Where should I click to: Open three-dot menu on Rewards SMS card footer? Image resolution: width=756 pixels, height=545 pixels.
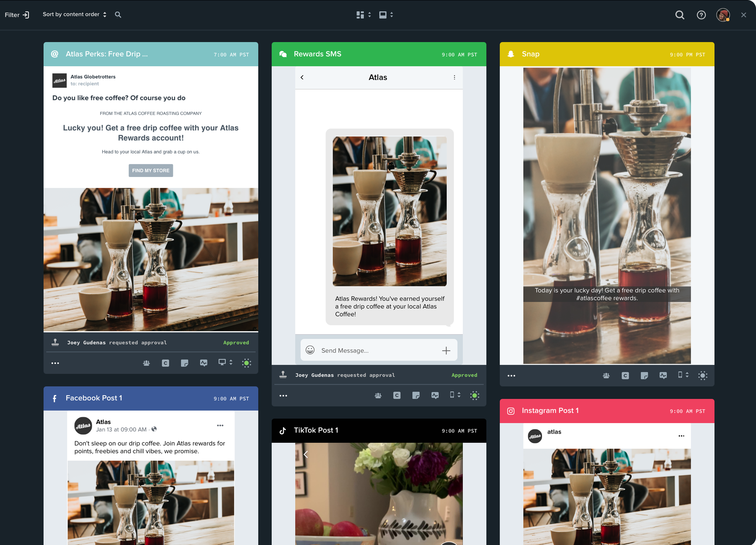click(283, 396)
